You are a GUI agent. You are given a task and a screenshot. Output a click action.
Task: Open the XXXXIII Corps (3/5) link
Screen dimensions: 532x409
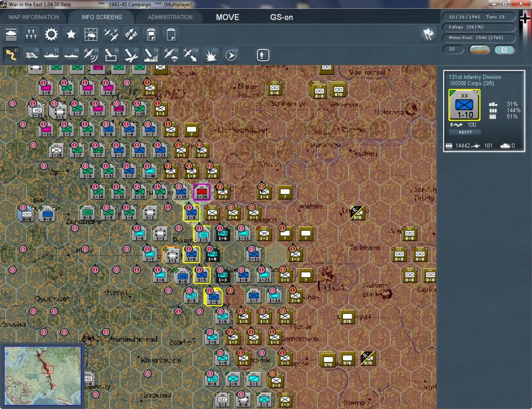pos(472,83)
